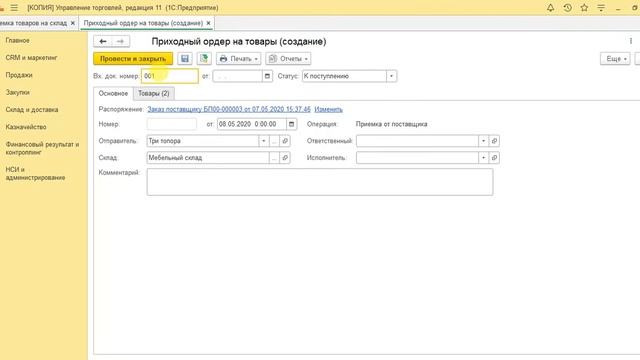Switch to Основное tab
Screen dimensions: 640x360
[x=113, y=93]
